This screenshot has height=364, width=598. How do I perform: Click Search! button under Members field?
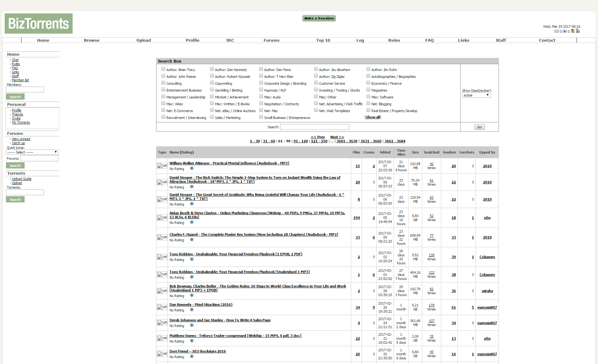pos(15,97)
